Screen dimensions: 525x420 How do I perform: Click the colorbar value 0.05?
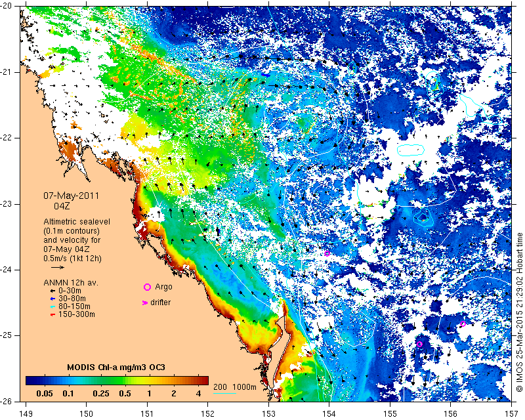click(44, 394)
